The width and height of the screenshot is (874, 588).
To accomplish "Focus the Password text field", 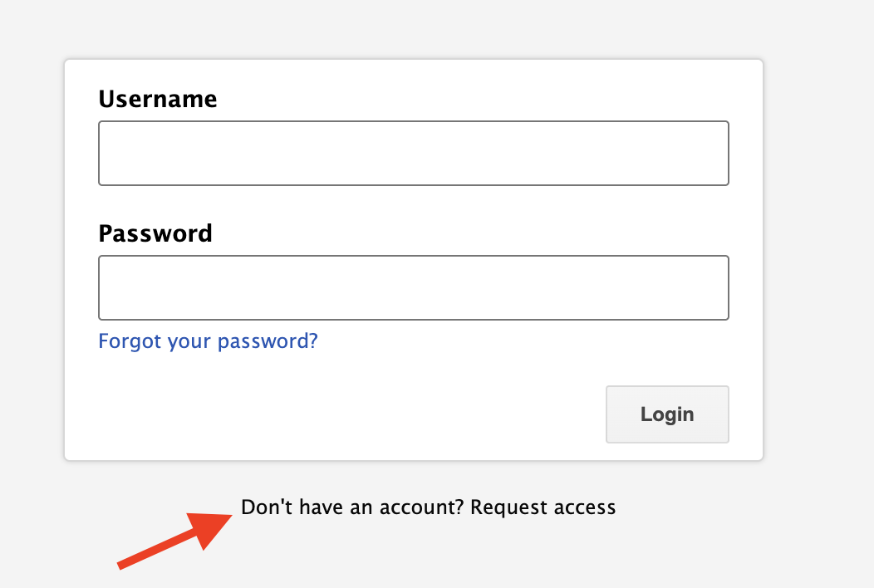I will click(x=414, y=287).
